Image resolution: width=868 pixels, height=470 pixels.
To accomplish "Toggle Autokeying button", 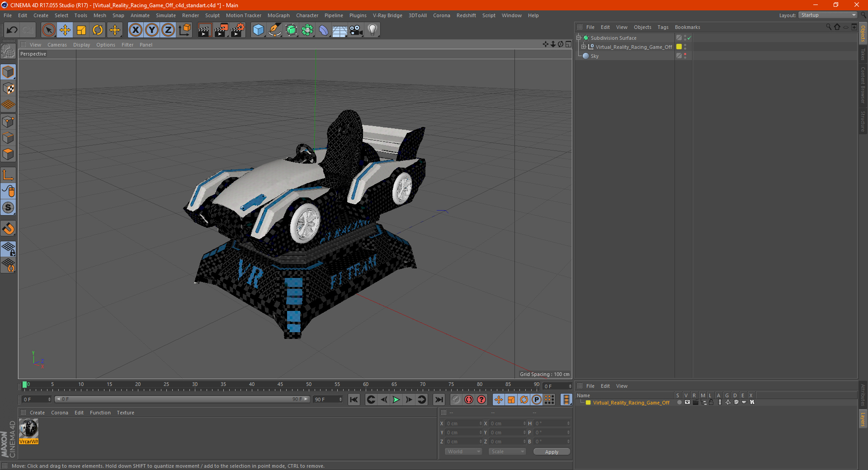I will click(469, 399).
